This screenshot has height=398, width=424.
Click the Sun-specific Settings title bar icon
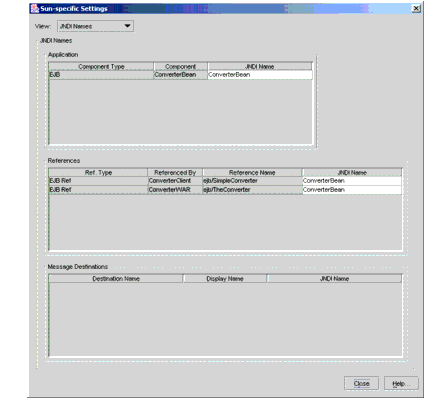click(35, 9)
